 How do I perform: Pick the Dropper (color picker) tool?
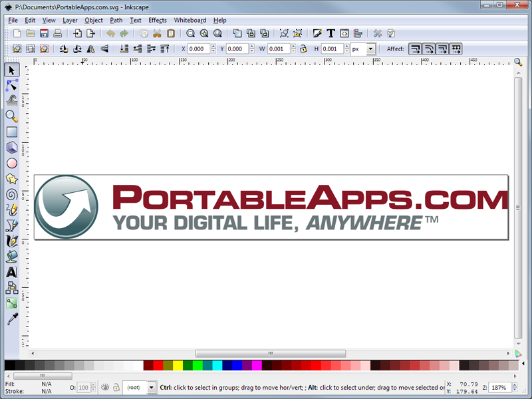(11, 319)
